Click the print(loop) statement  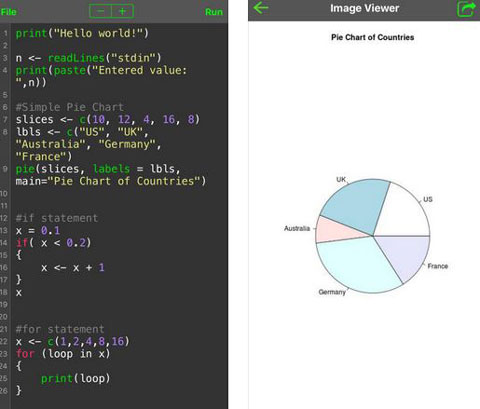click(x=75, y=378)
